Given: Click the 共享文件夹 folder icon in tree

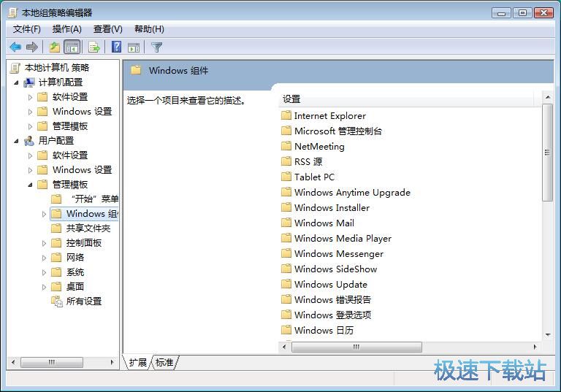Looking at the screenshot, I should point(56,228).
